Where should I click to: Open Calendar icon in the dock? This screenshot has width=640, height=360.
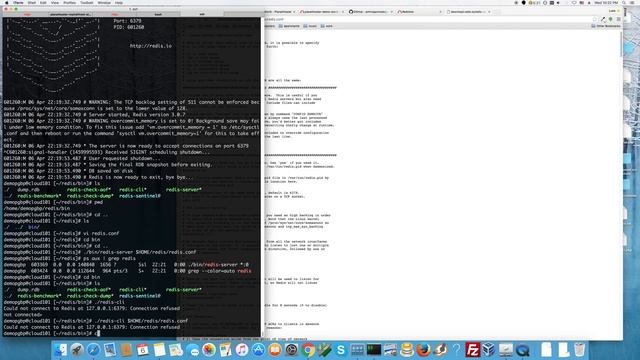pyautogui.click(x=142, y=350)
